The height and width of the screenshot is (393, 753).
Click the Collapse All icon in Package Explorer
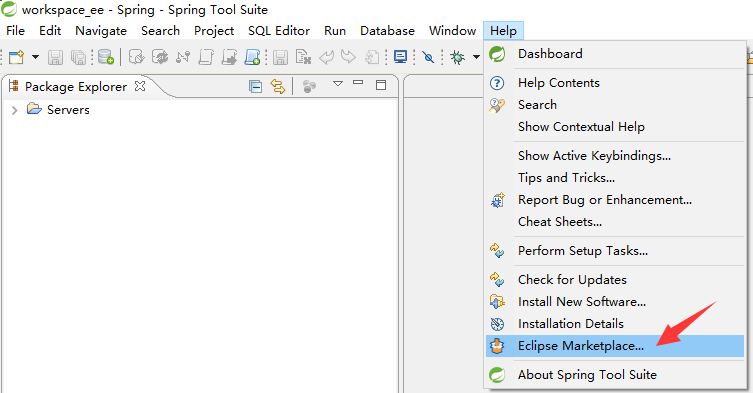coord(255,86)
